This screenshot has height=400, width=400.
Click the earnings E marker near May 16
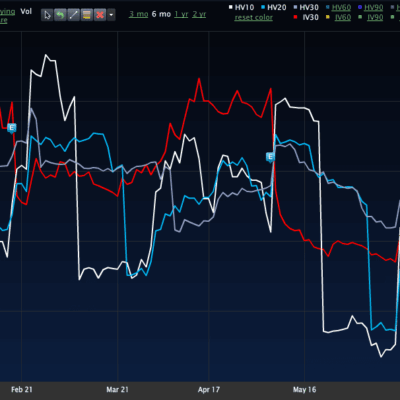270,157
